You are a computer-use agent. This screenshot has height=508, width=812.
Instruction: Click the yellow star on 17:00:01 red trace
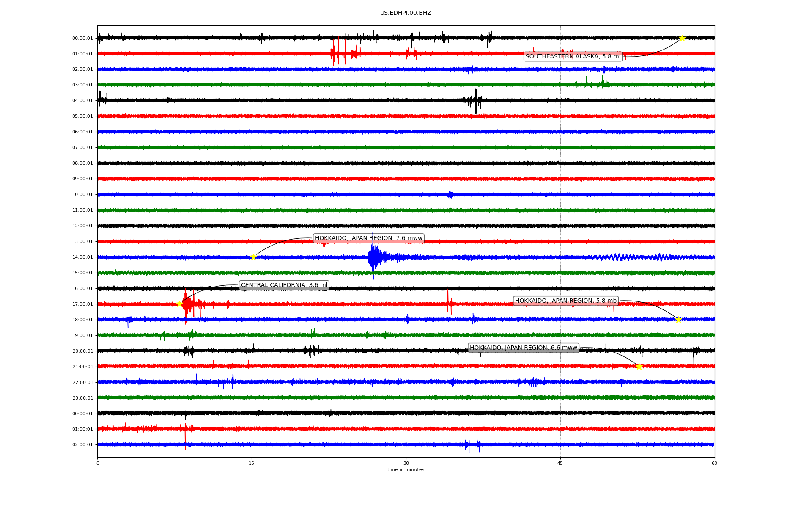[x=179, y=304]
